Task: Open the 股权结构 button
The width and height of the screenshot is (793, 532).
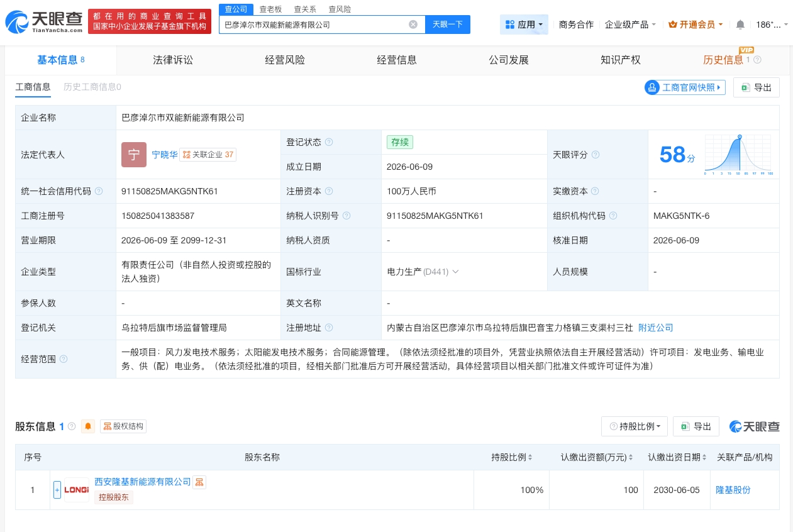Action: click(123, 426)
